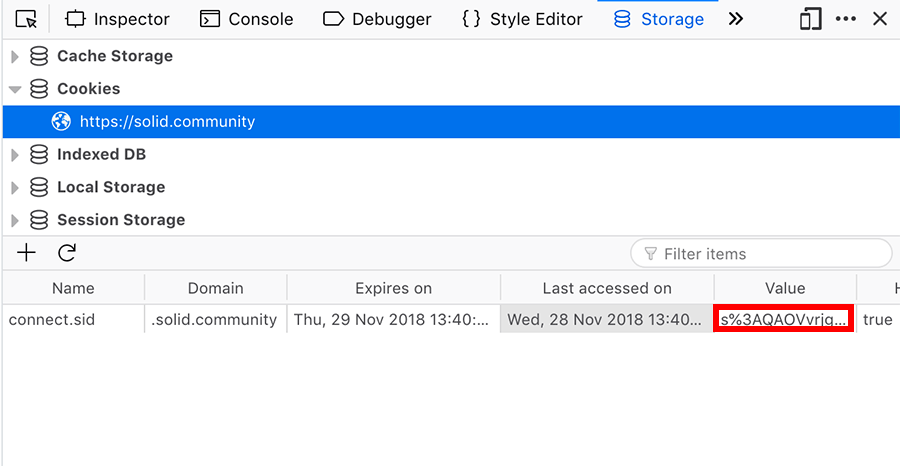Click the globe icon beside solid.community
This screenshot has height=466, width=900.
click(x=61, y=122)
